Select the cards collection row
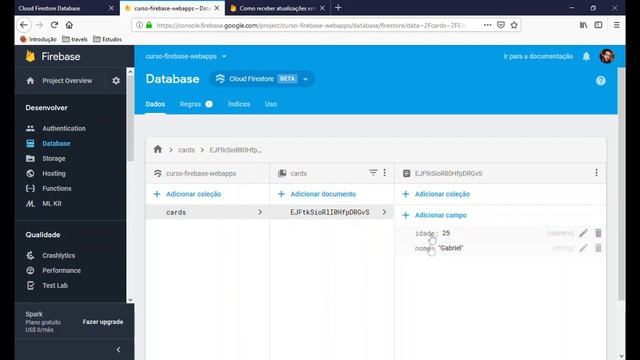640x360 pixels. (207, 212)
